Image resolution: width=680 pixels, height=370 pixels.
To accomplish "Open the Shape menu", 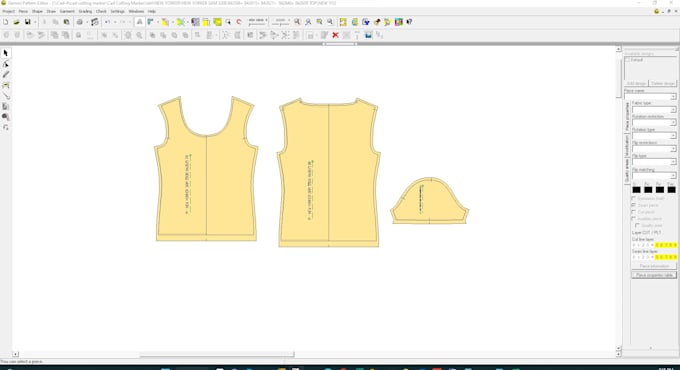I will point(37,11).
